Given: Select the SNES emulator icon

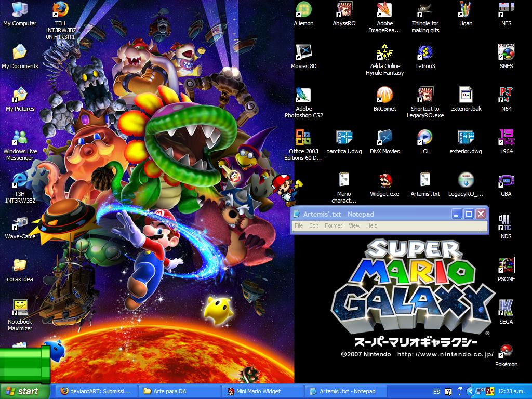Looking at the screenshot, I should point(506,52).
